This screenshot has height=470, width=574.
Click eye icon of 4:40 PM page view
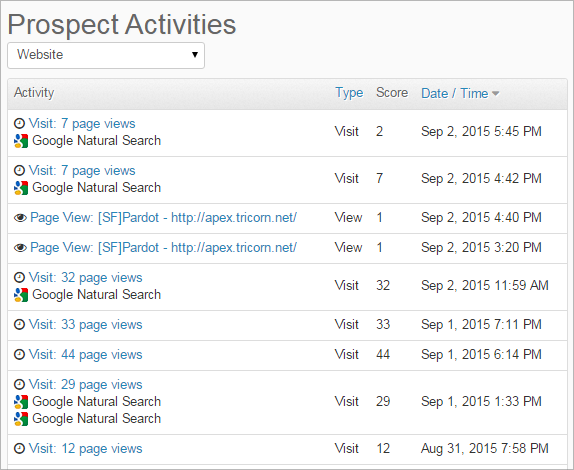click(x=20, y=218)
